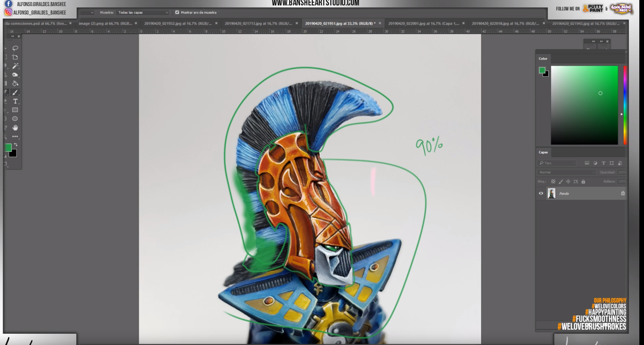Select the Brush tool
The image size is (644, 345).
[x=15, y=93]
